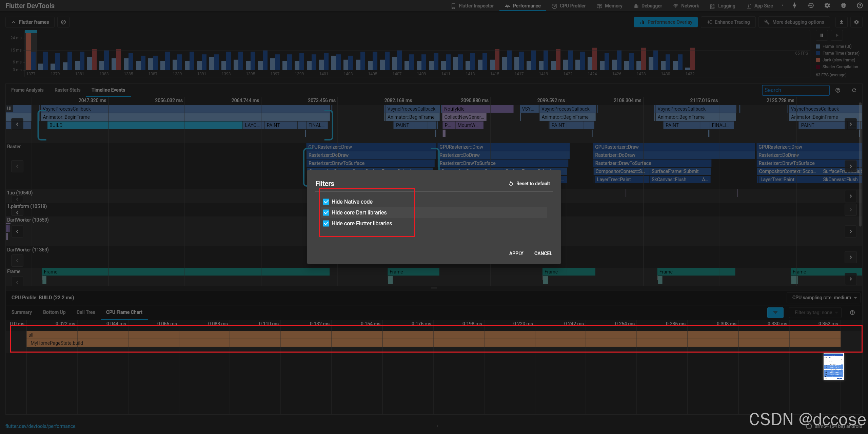Click the hot restart icon

point(811,6)
